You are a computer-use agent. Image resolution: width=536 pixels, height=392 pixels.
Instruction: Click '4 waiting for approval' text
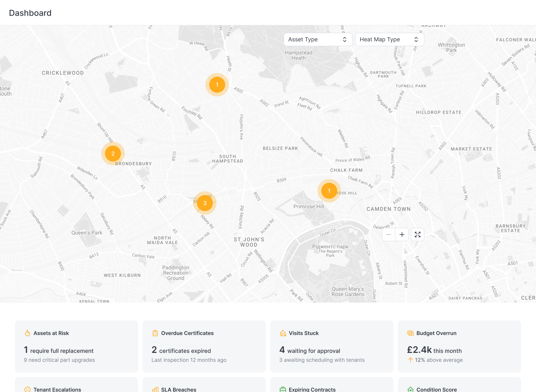(310, 350)
